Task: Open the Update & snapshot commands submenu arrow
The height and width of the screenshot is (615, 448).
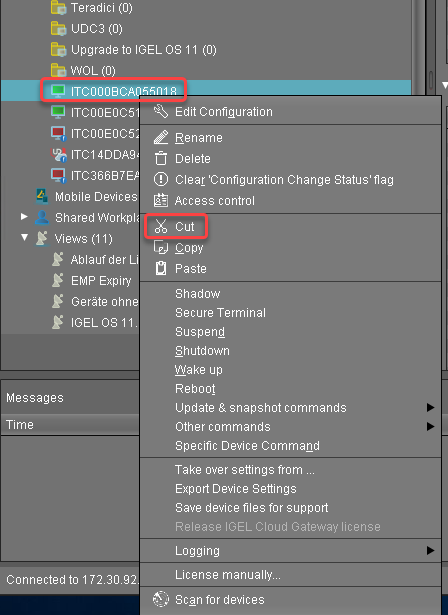Action: click(430, 408)
